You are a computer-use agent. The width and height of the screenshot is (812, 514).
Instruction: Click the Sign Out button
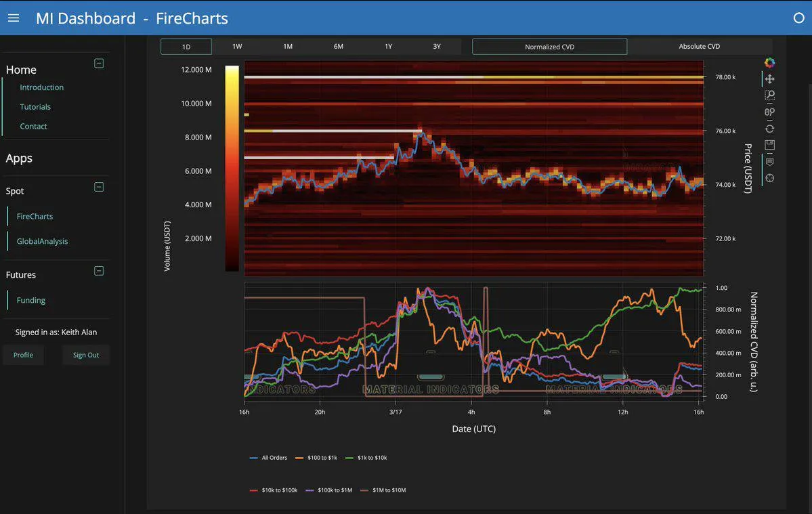[86, 355]
